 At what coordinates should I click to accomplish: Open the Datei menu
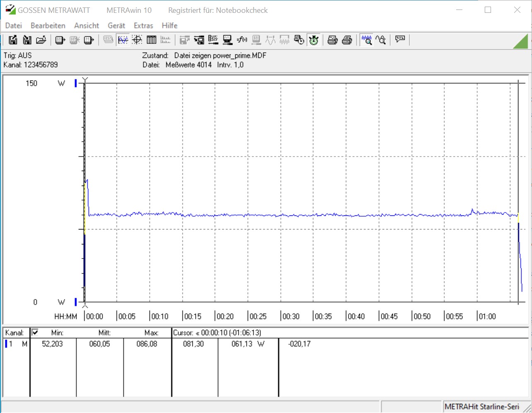tap(14, 26)
